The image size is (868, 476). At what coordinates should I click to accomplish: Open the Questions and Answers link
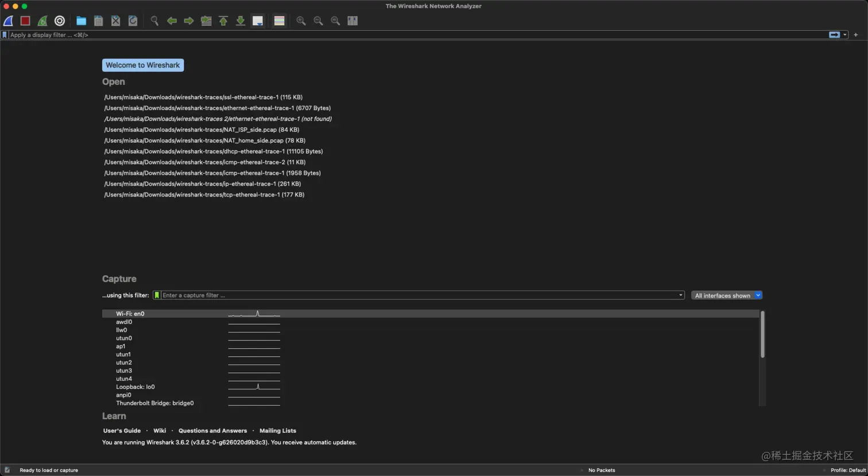click(x=212, y=431)
